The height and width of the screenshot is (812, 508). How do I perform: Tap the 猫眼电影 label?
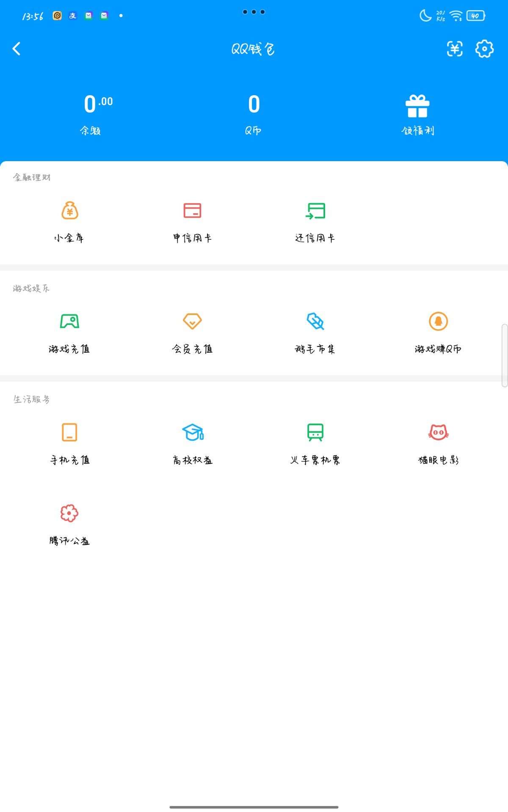click(439, 460)
